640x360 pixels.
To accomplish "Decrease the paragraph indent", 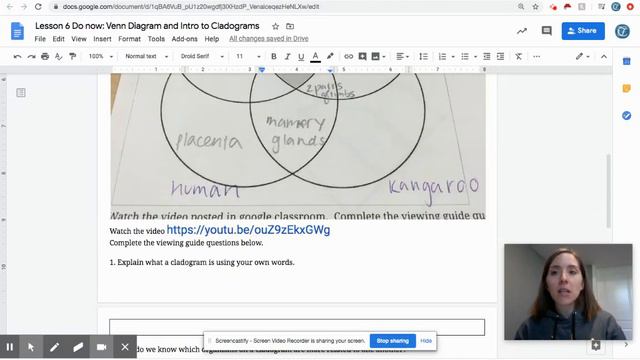I will coord(487,57).
